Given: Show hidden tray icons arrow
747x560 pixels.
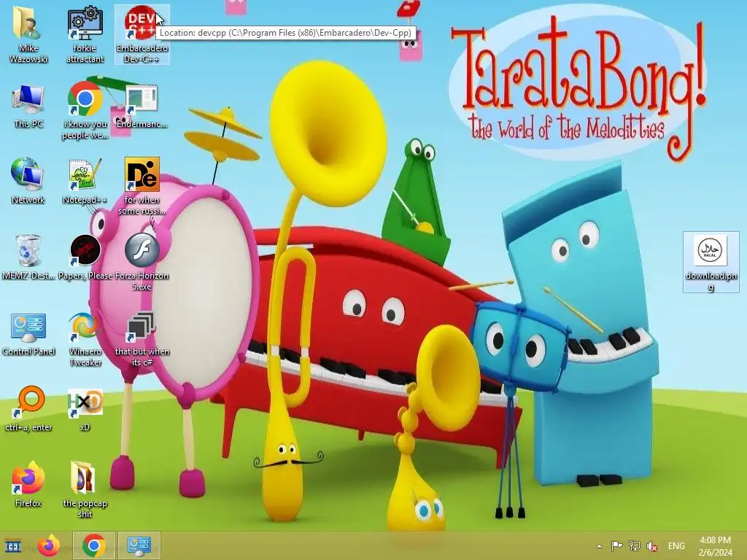Looking at the screenshot, I should tap(600, 546).
